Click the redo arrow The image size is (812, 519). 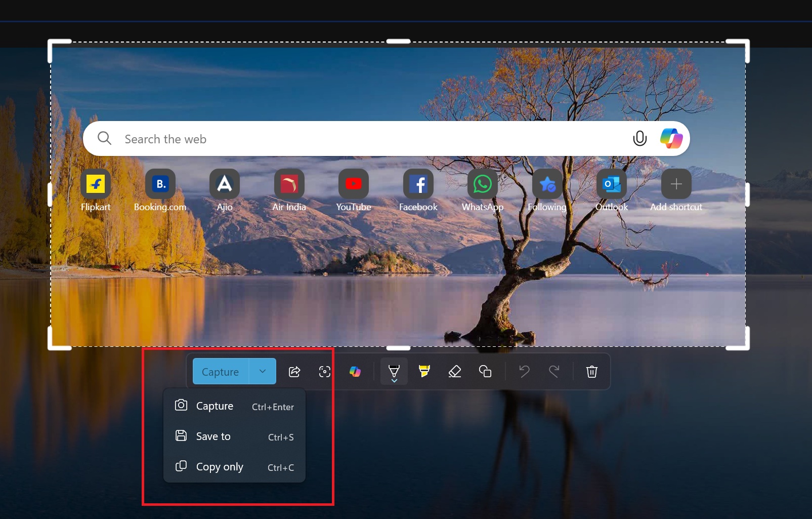554,372
